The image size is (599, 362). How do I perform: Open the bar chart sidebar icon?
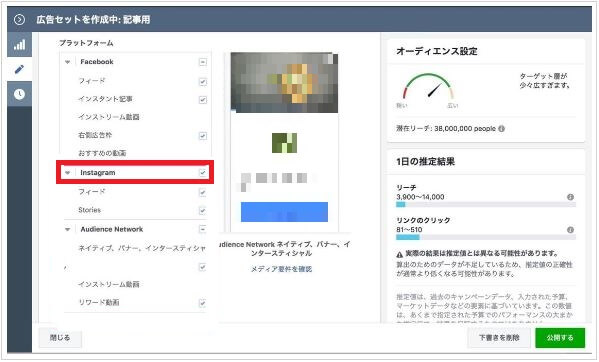[x=19, y=45]
